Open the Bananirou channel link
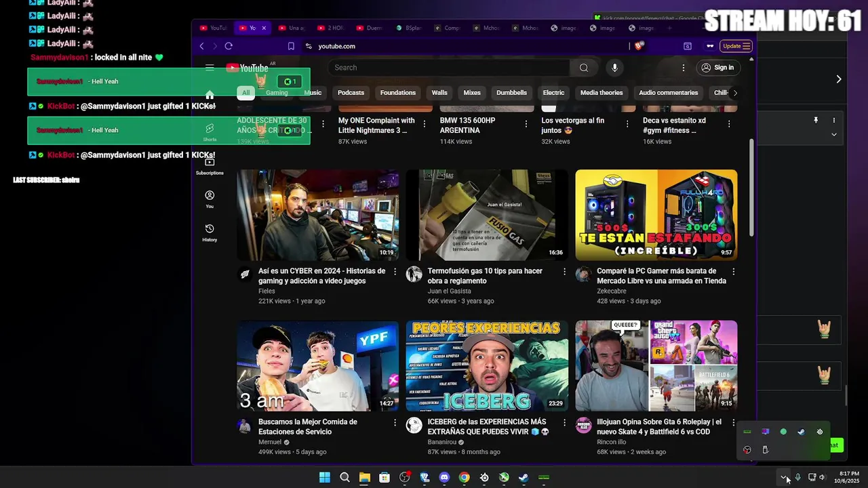The width and height of the screenshot is (868, 488). pyautogui.click(x=443, y=442)
